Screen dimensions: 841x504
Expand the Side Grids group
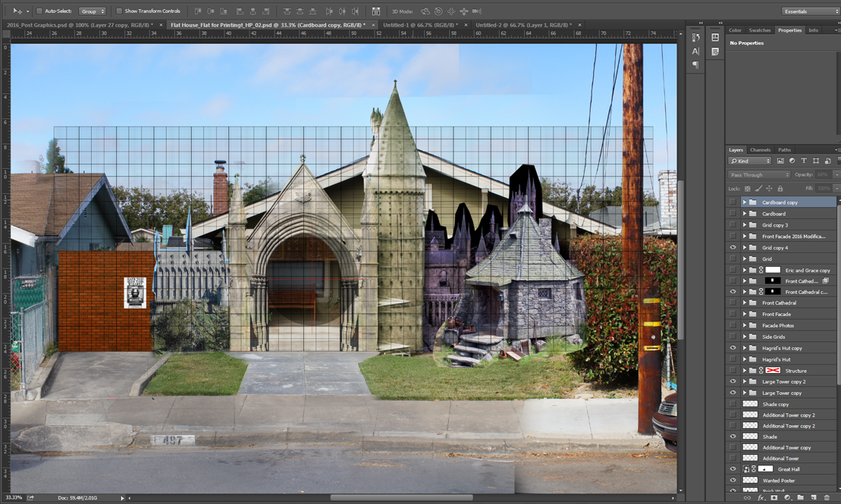click(745, 337)
